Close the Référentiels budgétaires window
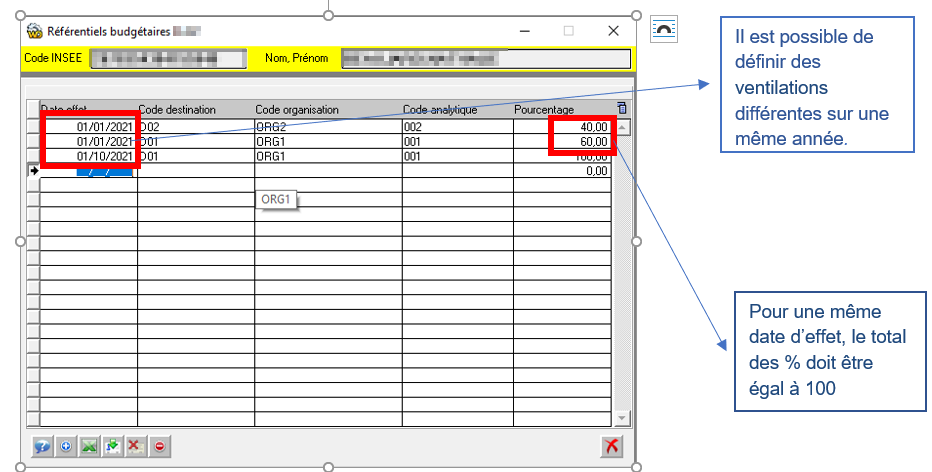This screenshot has height=472, width=932. (614, 31)
